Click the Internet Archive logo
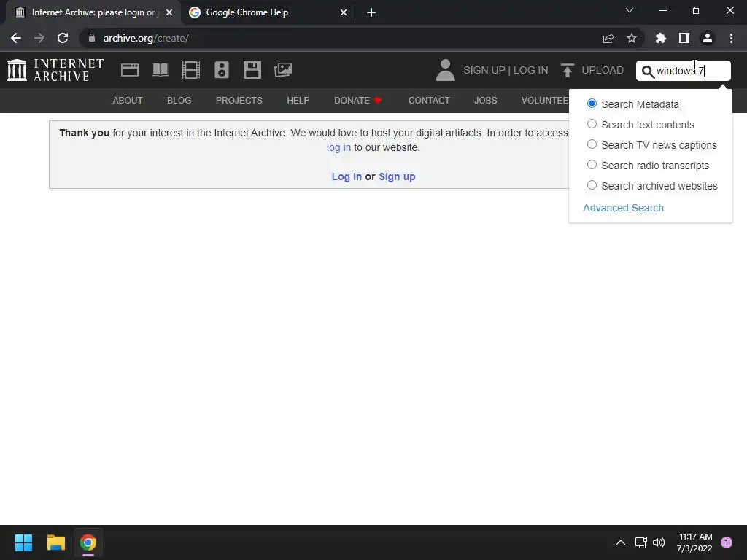The image size is (747, 560). [x=55, y=70]
